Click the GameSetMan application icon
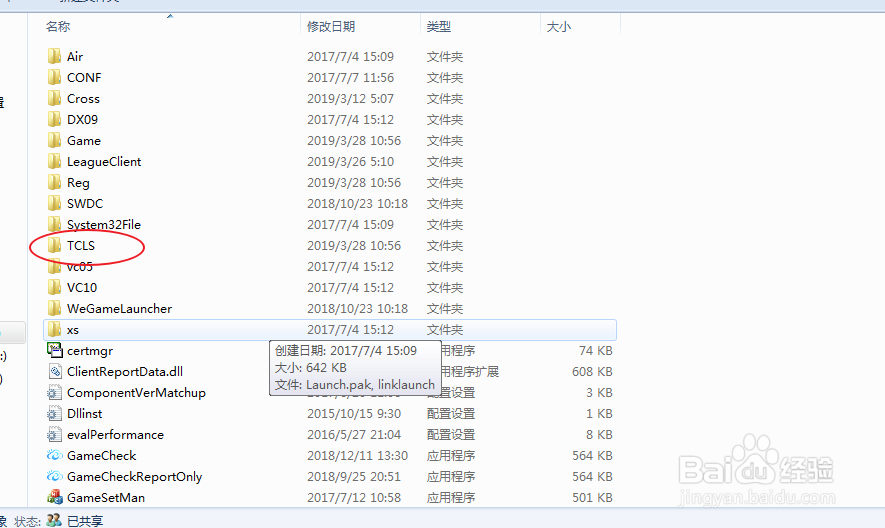 click(x=54, y=497)
